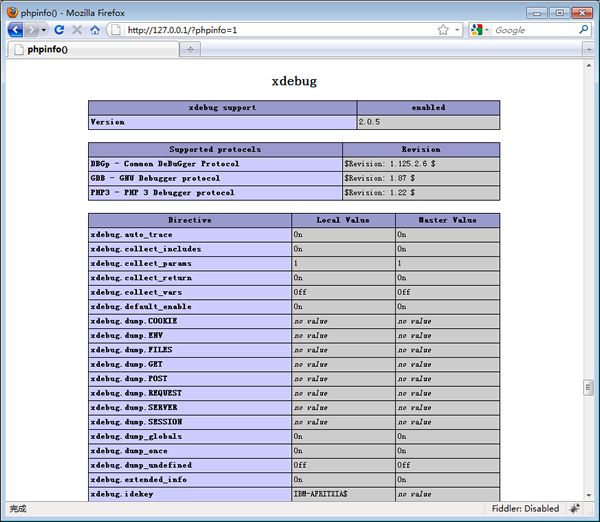The image size is (600, 522).
Task: Click the 'Supported protocols' header cell
Action: (215, 149)
